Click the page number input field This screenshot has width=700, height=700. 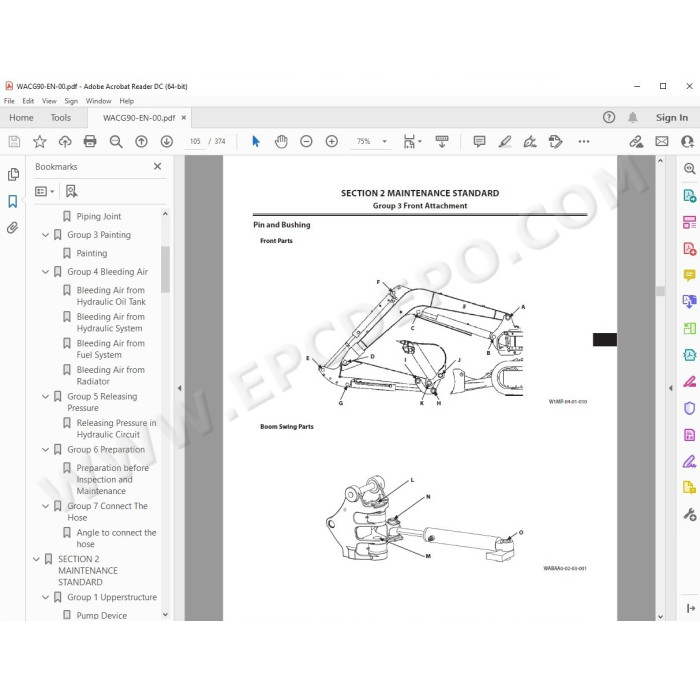pos(195,142)
